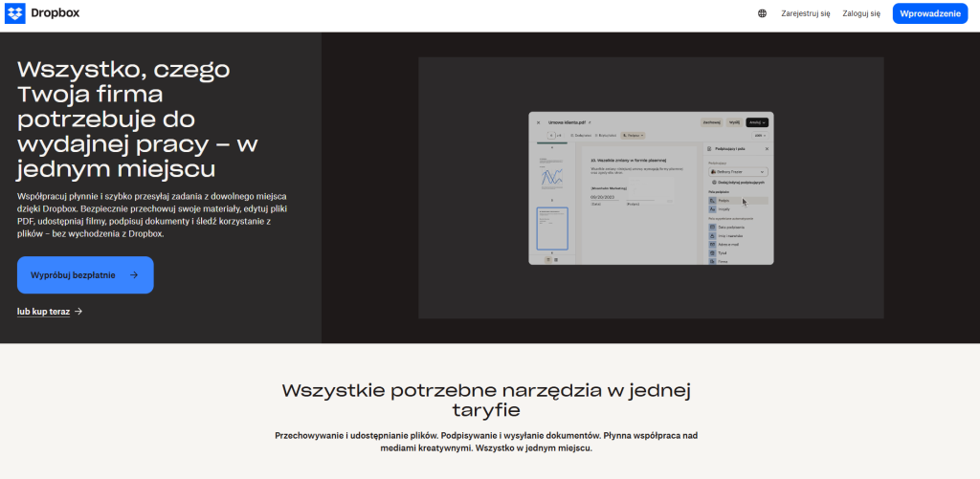Select the highlighted page thumbnail in the preview
980x479 pixels.
pos(552,229)
